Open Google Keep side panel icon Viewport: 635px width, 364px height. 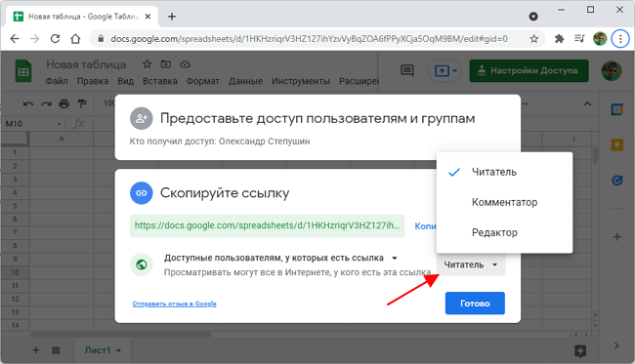point(616,144)
